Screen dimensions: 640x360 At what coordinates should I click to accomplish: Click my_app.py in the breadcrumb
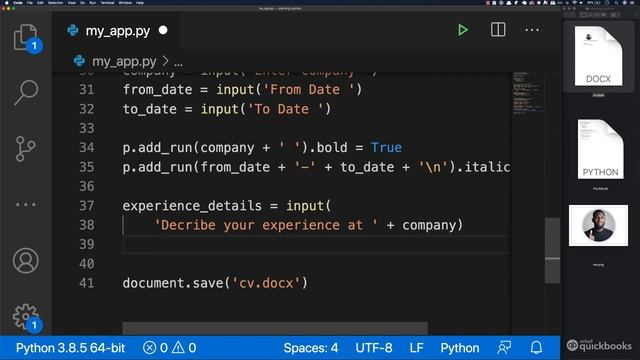tap(124, 62)
